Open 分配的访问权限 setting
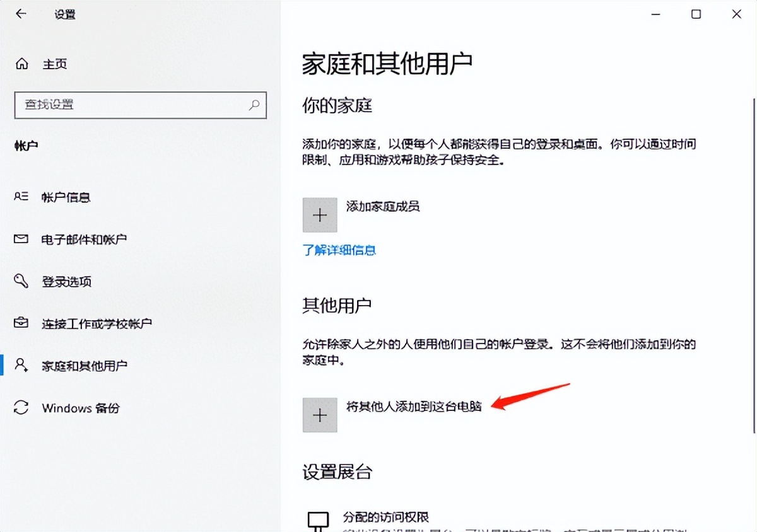Viewport: 757px width, 532px height. coord(386,518)
